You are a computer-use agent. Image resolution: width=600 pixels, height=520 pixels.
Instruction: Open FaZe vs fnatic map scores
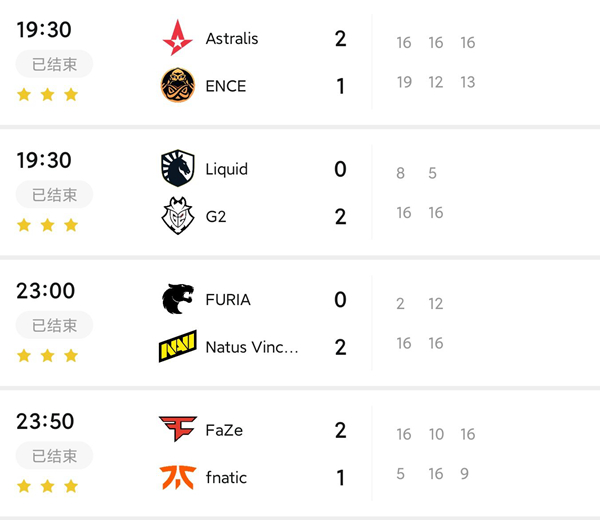(x=436, y=454)
